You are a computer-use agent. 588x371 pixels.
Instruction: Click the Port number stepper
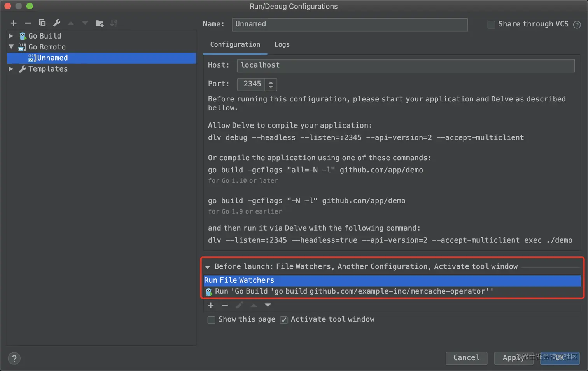click(271, 84)
